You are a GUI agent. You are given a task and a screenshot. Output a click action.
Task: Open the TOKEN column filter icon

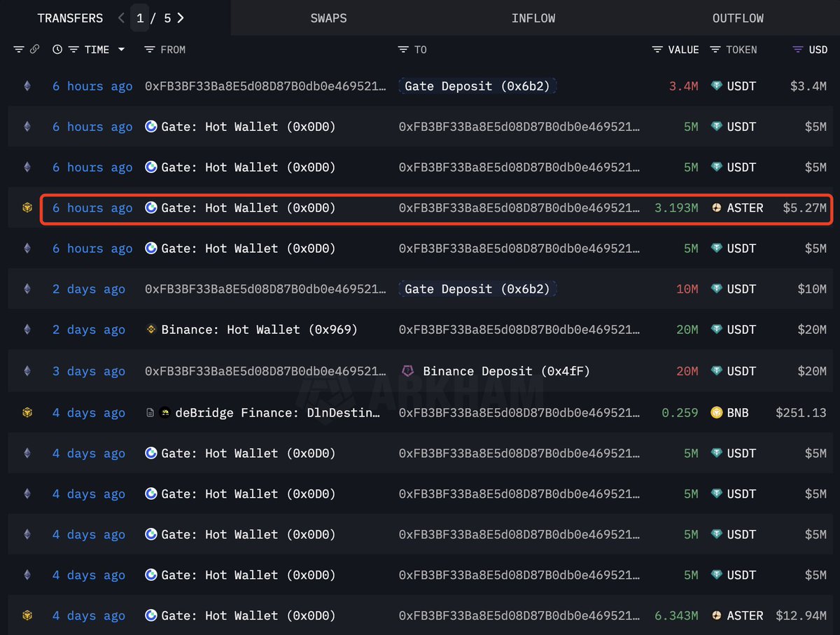click(x=715, y=50)
